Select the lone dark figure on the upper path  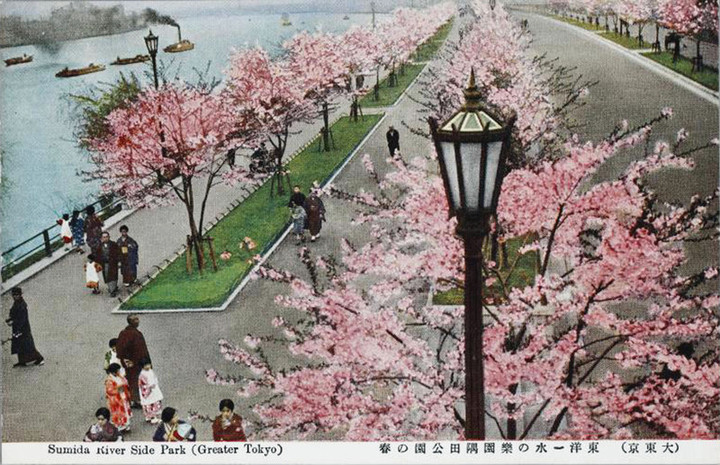pyautogui.click(x=393, y=141)
